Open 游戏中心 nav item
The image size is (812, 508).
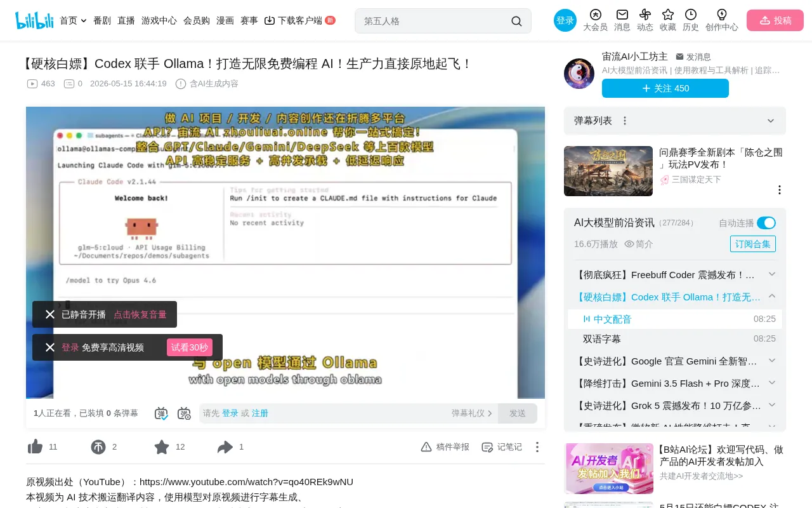point(159,20)
